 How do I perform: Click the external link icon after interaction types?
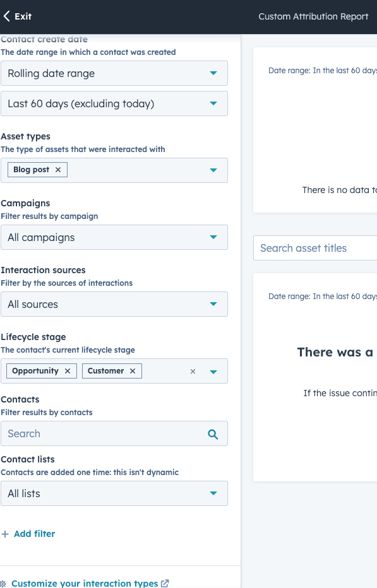(x=164, y=583)
